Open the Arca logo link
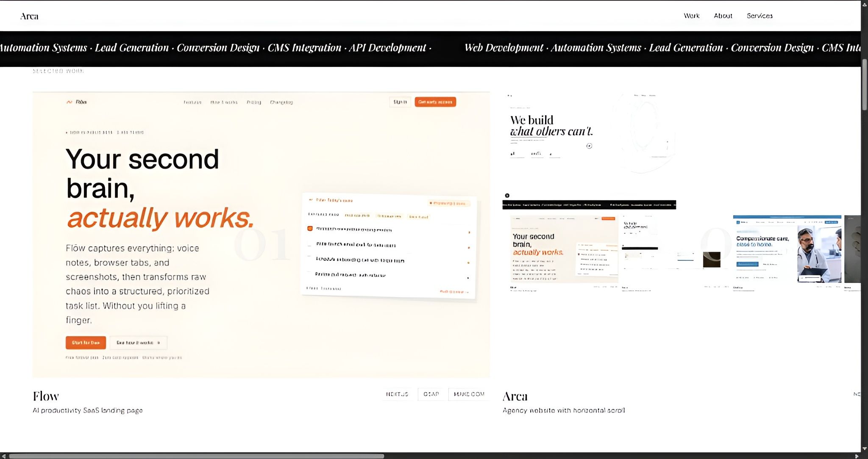 (29, 16)
